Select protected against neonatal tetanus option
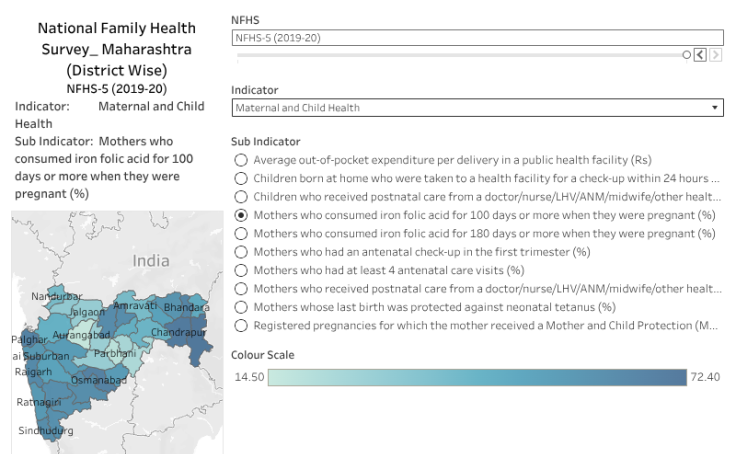The image size is (736, 454). pyautogui.click(x=240, y=307)
